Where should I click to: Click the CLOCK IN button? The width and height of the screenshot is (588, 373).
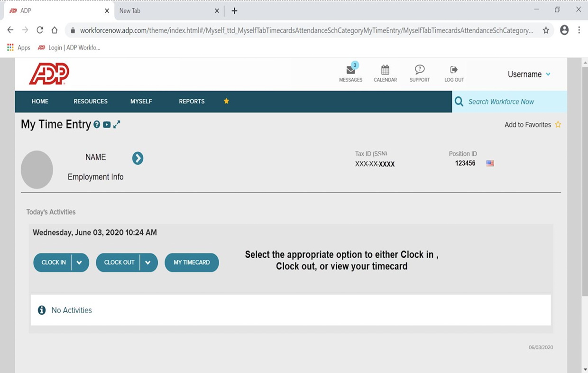(x=53, y=262)
